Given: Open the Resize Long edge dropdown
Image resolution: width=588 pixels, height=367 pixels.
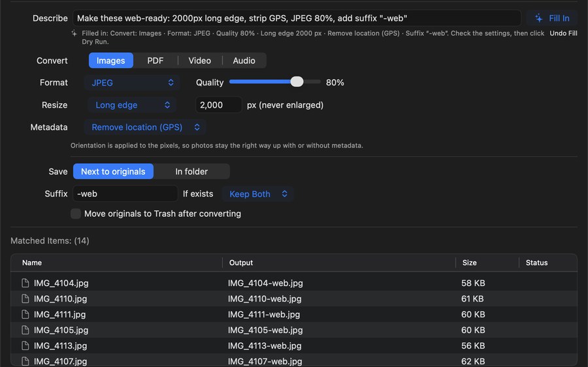Looking at the screenshot, I should (x=131, y=105).
